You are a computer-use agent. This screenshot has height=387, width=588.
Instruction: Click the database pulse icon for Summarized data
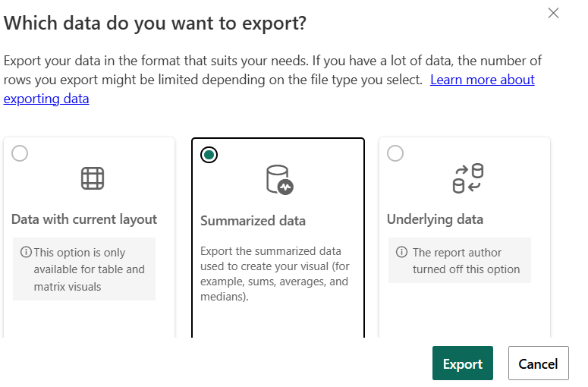280,180
